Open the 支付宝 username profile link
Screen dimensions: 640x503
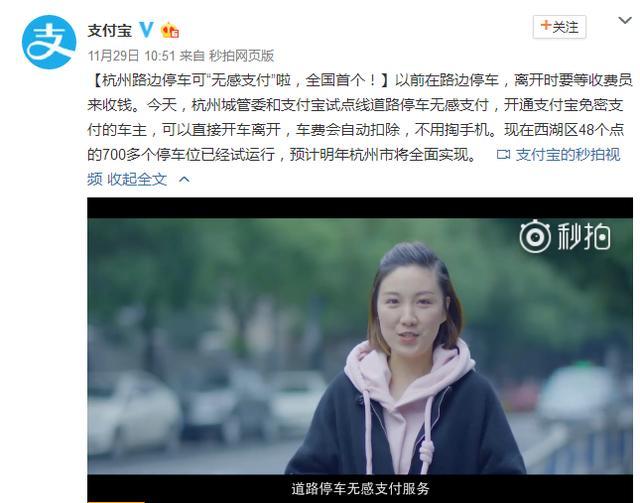[x=110, y=31]
